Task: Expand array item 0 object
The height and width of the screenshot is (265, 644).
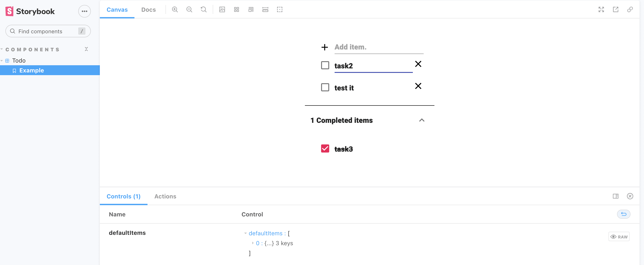Action: pyautogui.click(x=253, y=243)
